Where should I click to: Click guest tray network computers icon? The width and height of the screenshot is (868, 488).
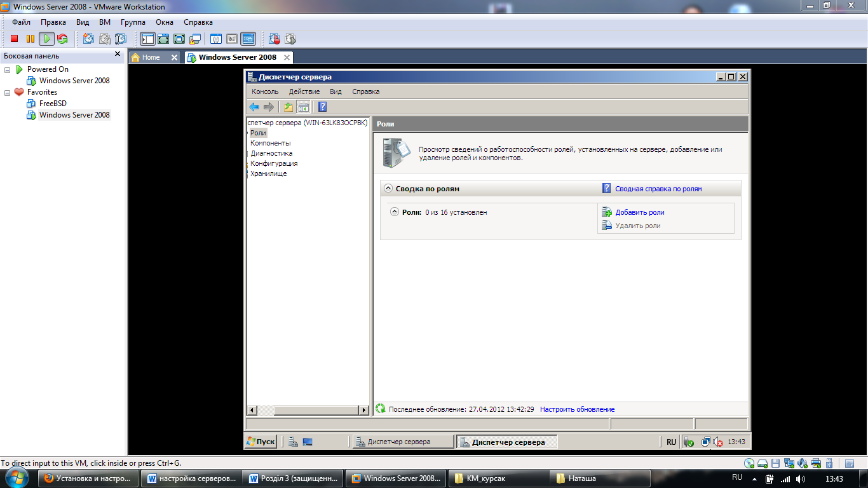click(x=706, y=442)
